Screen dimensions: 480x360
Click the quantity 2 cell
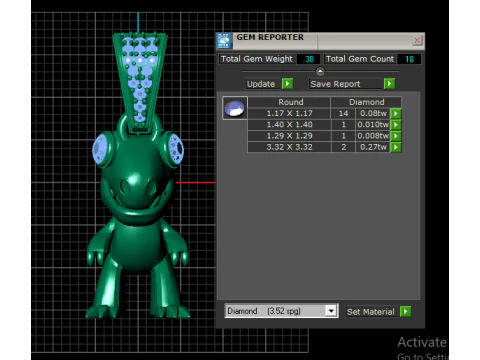(343, 147)
